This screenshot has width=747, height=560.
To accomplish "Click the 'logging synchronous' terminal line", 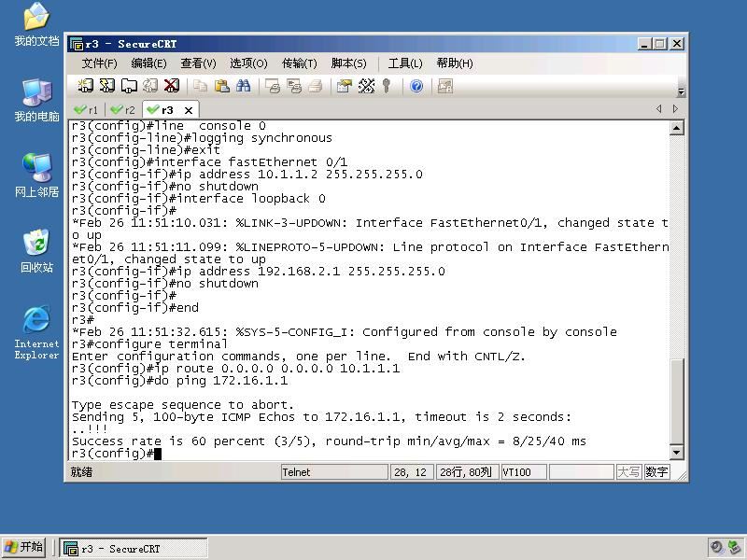I will 202,138.
